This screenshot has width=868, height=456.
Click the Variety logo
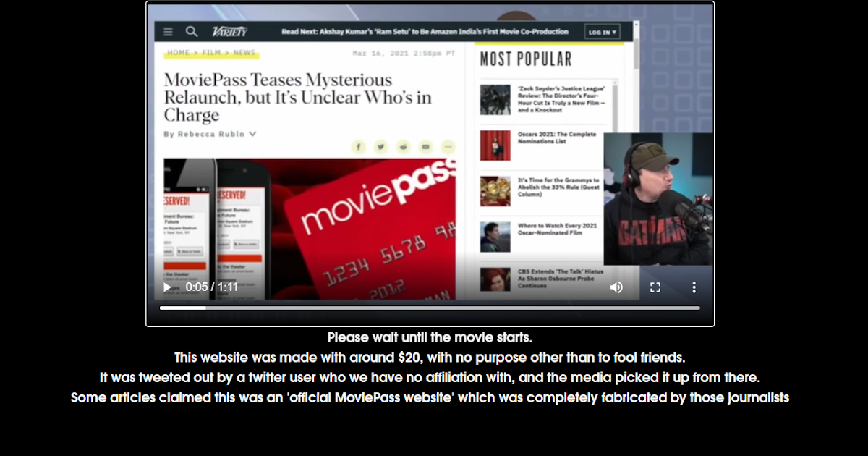coord(230,32)
